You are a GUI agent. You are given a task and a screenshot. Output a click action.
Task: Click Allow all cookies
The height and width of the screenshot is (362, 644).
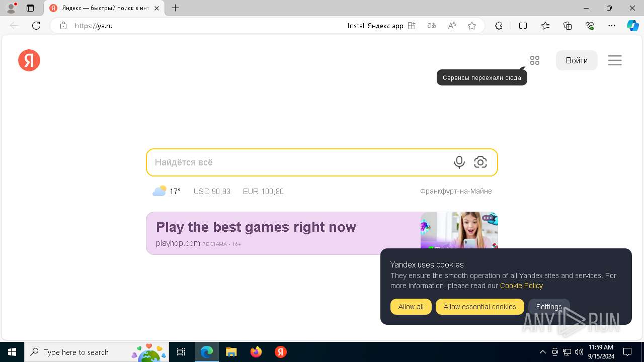pyautogui.click(x=411, y=307)
